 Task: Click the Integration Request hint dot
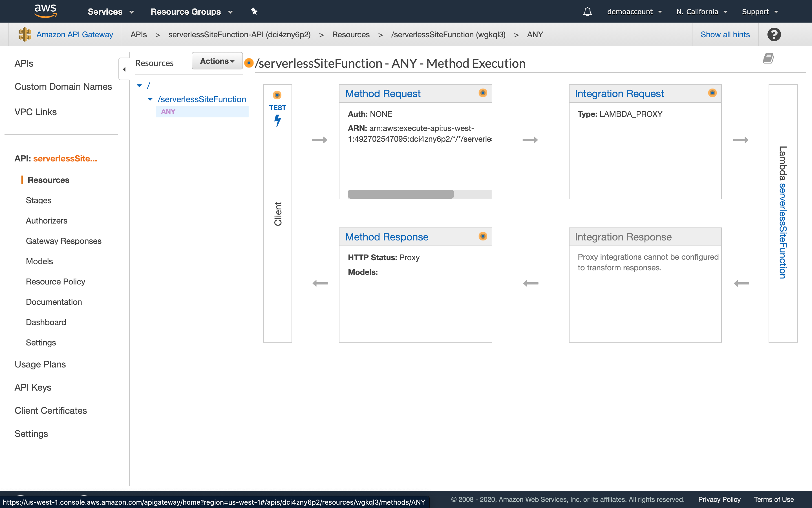[x=712, y=93]
